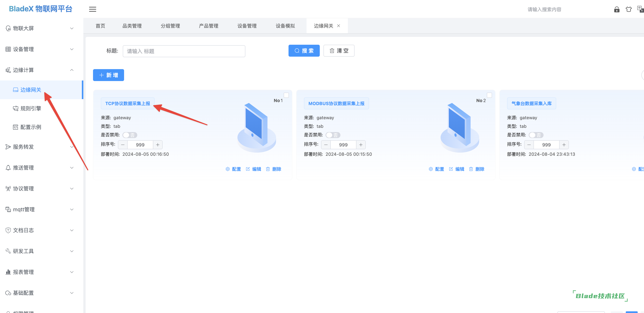Expand the 协议管理 menu chevron

[72, 189]
